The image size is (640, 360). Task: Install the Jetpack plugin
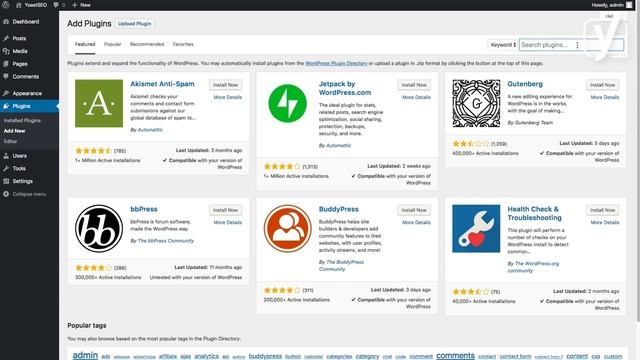coord(414,85)
